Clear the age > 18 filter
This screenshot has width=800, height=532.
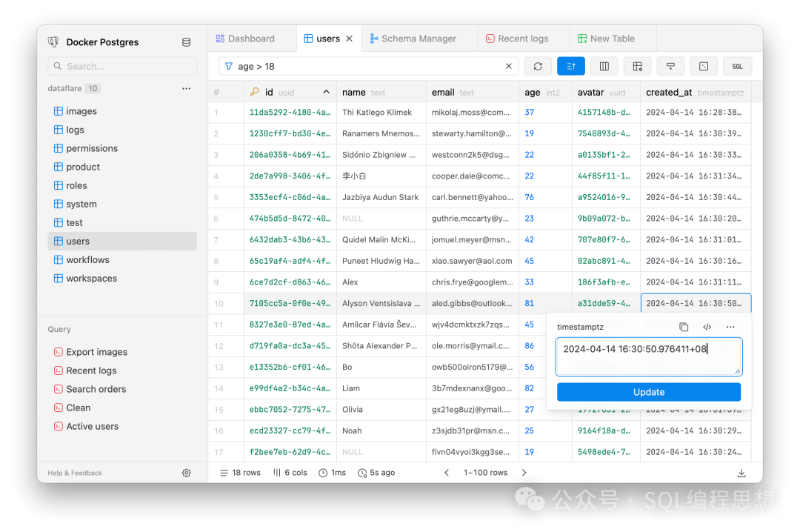pyautogui.click(x=509, y=66)
